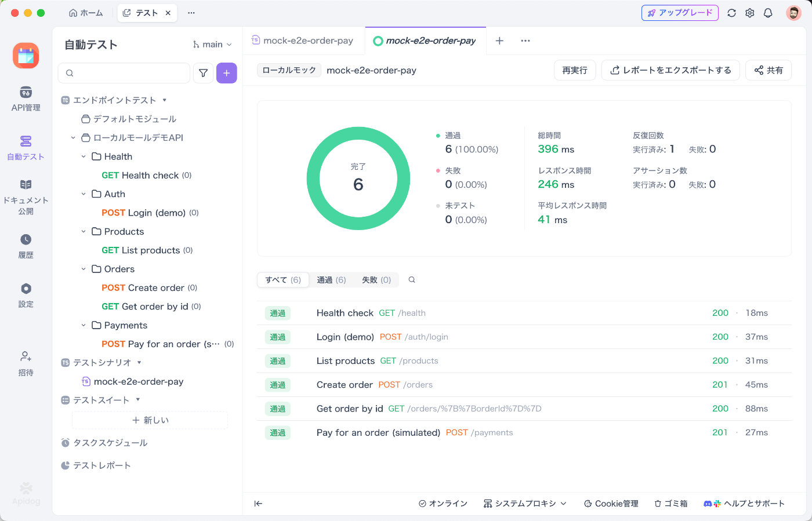The height and width of the screenshot is (521, 812).
Task: Collapse the Auth folder chevron
Action: click(x=84, y=194)
